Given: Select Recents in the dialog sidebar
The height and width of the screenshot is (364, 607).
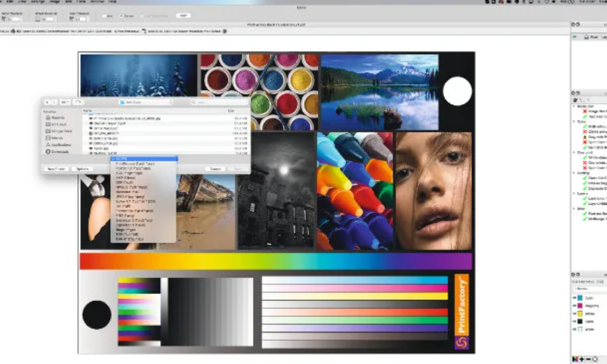Looking at the screenshot, I should [55, 118].
